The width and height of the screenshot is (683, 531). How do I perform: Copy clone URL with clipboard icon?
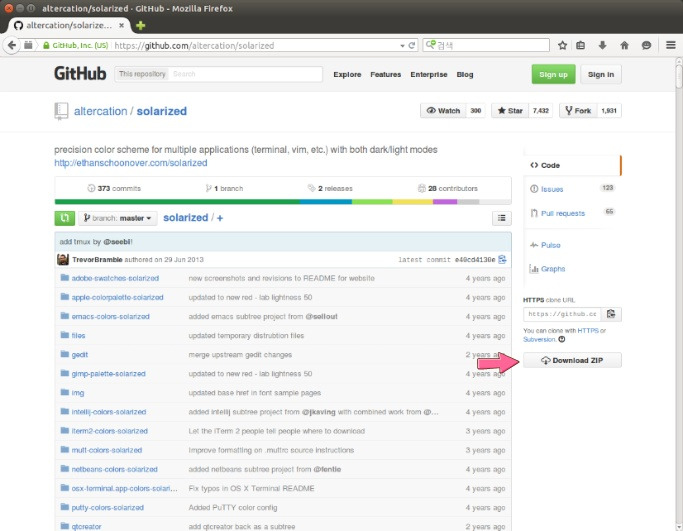[x=611, y=314]
